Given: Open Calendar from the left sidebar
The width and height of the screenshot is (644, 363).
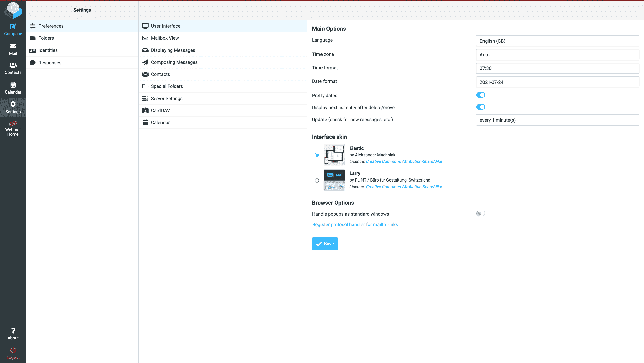Looking at the screenshot, I should 13,88.
